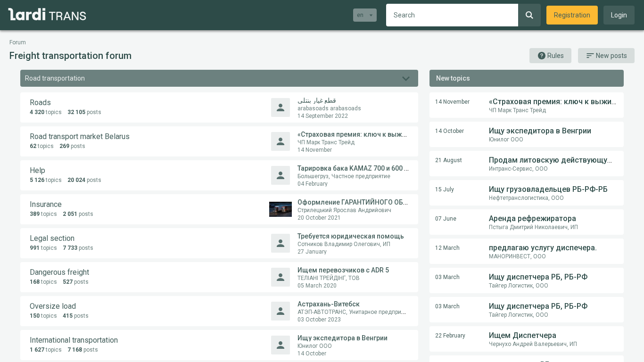
Task: Click the Login button
Action: [619, 15]
